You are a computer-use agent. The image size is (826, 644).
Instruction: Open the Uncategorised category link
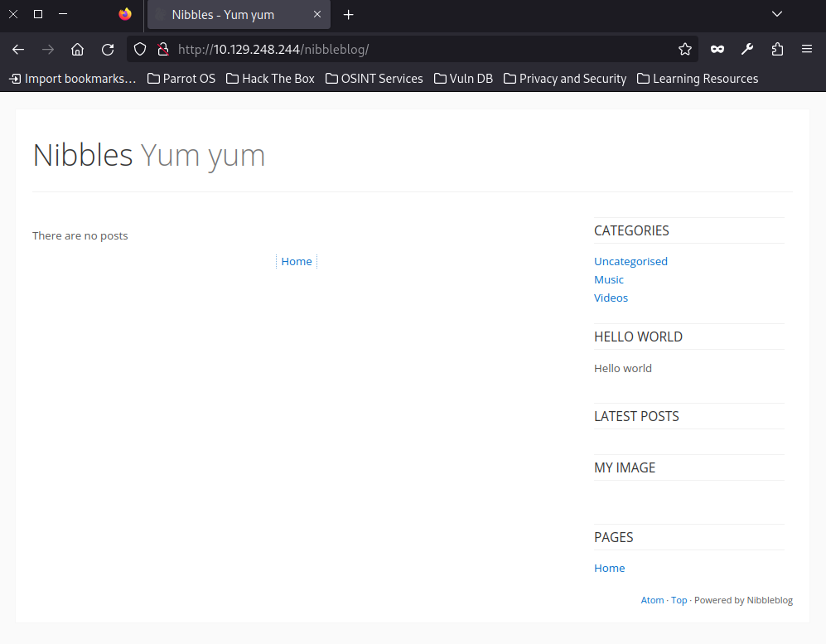[630, 261]
